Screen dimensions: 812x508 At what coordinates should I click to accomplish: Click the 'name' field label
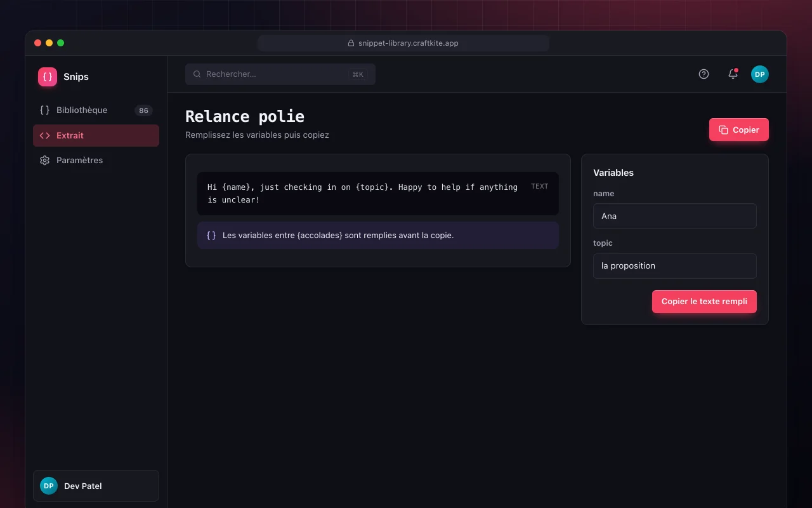coord(604,194)
